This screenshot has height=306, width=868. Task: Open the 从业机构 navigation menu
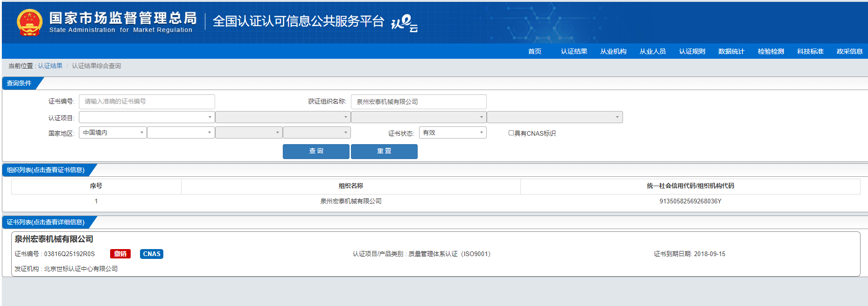tap(613, 51)
